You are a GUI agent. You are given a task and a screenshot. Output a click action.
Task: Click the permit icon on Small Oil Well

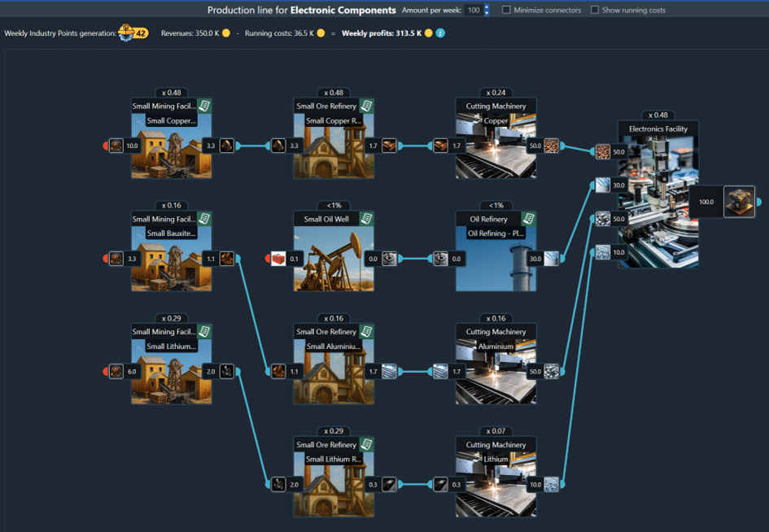(367, 219)
